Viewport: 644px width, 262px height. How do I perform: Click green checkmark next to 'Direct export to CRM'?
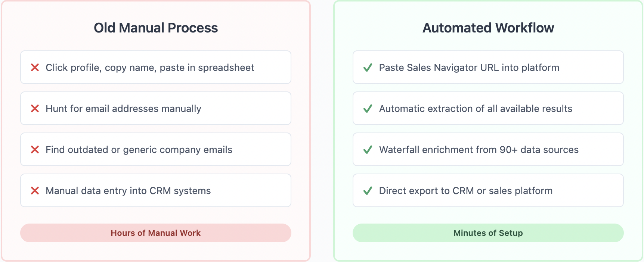(368, 191)
